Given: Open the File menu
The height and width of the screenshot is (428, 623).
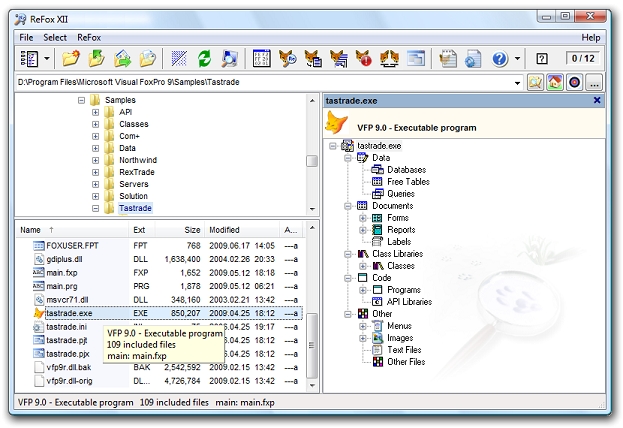Looking at the screenshot, I should pyautogui.click(x=26, y=37).
